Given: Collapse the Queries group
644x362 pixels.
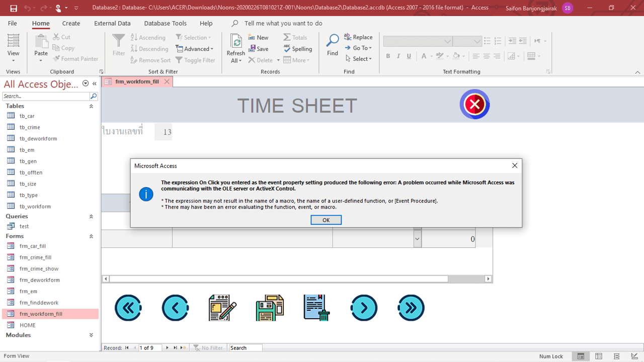Looking at the screenshot, I should point(91,216).
